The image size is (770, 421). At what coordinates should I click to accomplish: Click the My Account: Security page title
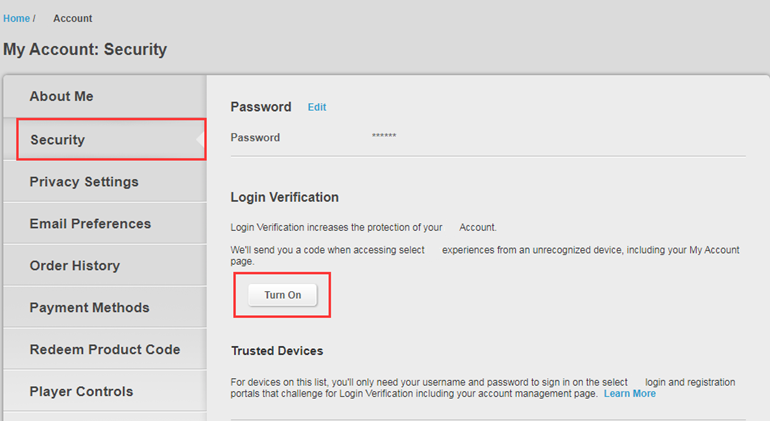85,49
